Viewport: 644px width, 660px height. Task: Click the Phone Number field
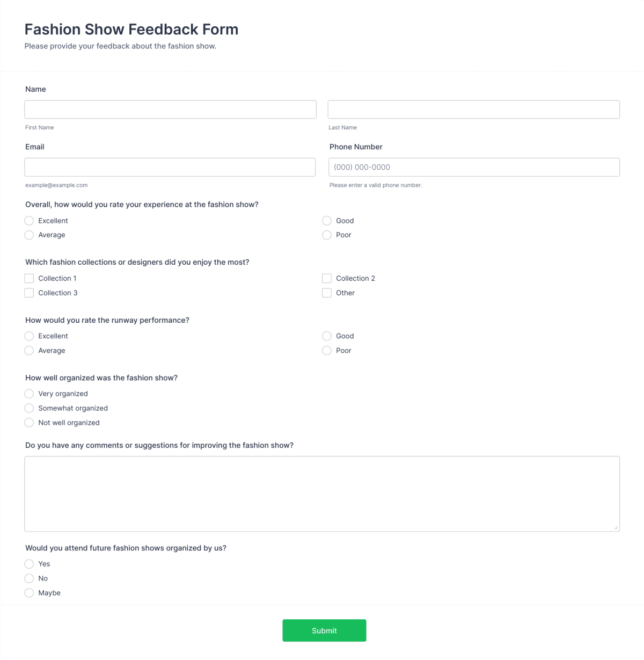pos(473,167)
